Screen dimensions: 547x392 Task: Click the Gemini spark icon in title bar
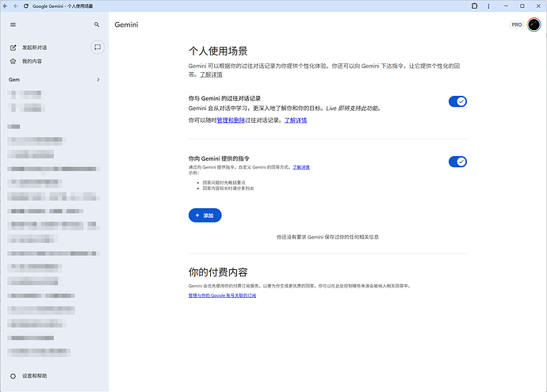coord(5,6)
